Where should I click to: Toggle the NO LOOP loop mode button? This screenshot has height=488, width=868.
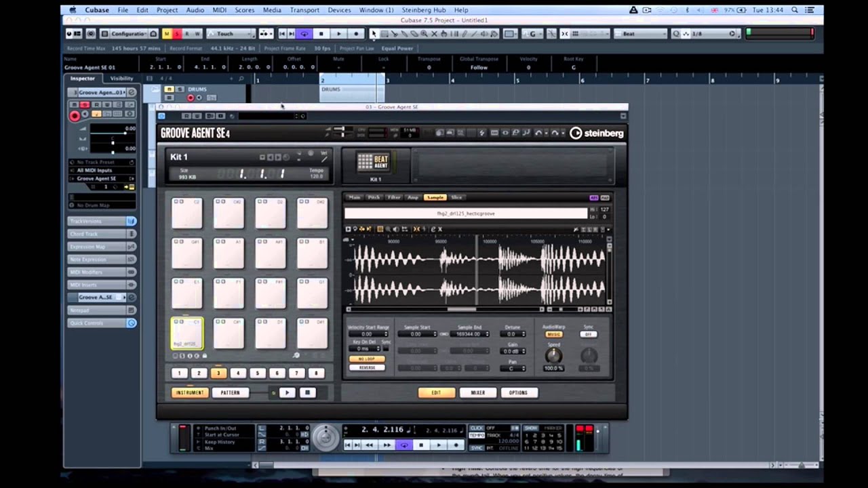click(367, 359)
